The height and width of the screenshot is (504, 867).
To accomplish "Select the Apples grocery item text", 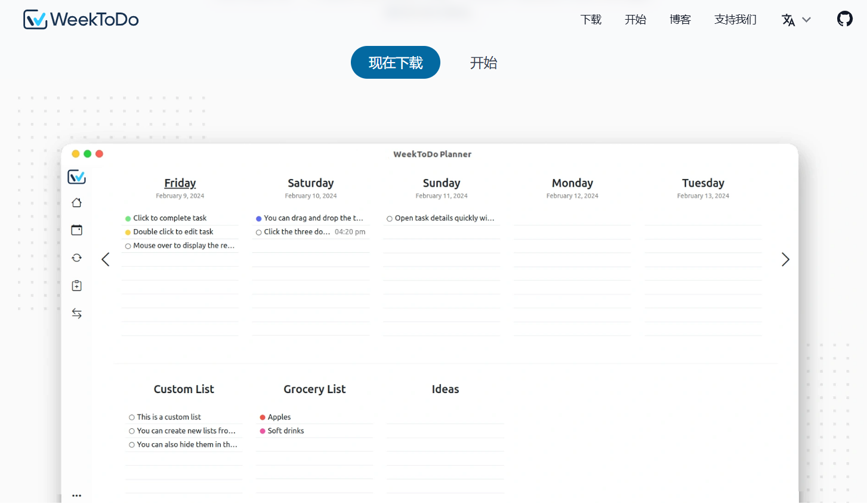I will pyautogui.click(x=279, y=417).
